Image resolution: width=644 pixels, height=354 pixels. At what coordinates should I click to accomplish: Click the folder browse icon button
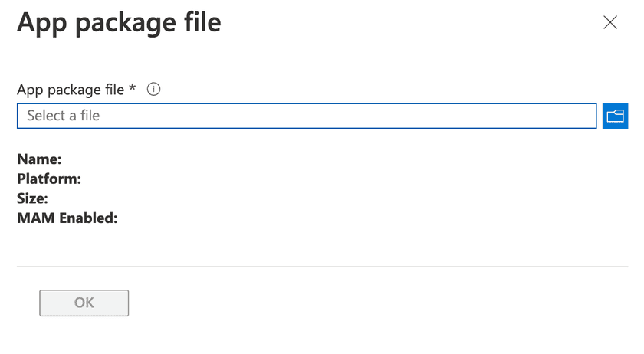[615, 116]
